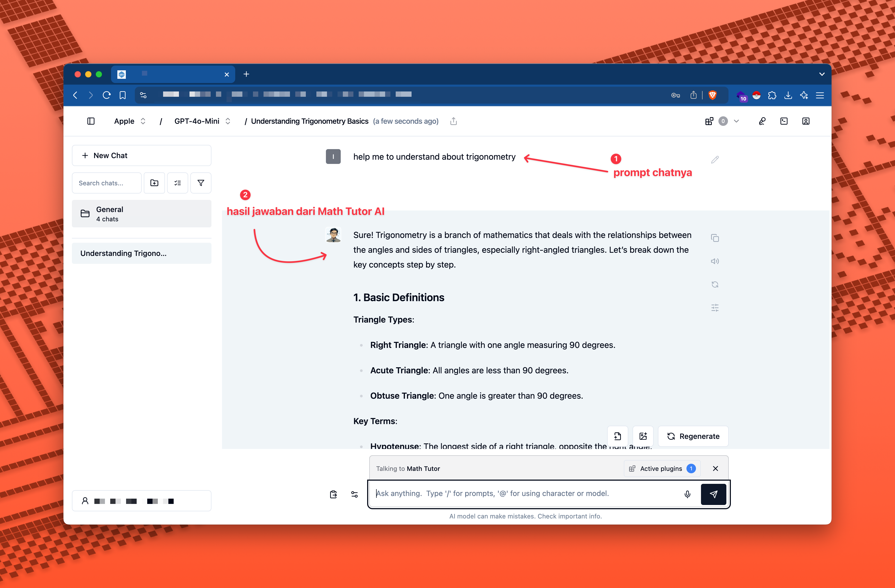Open the API key icon in header
Viewport: 895px width, 588px height.
tap(762, 121)
